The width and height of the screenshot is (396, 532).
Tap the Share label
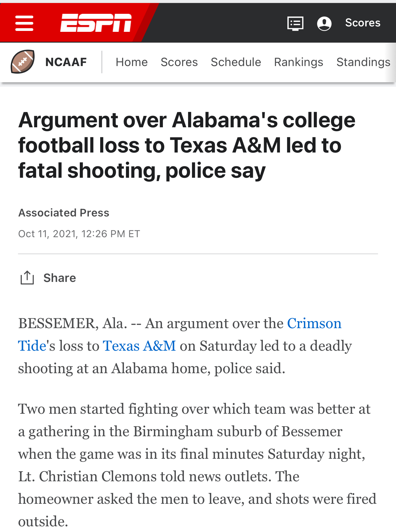pos(60,278)
